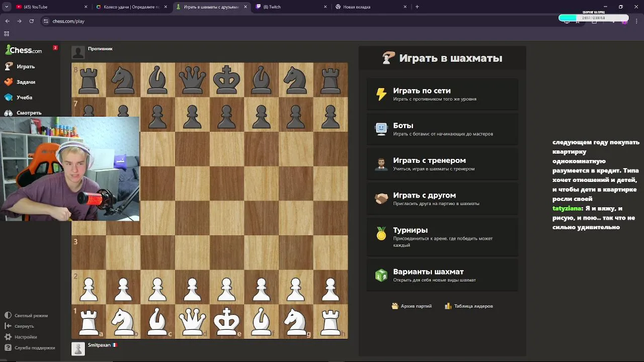This screenshot has height=362, width=644.
Task: Click the Smitpaxan username below the board
Action: [99, 345]
